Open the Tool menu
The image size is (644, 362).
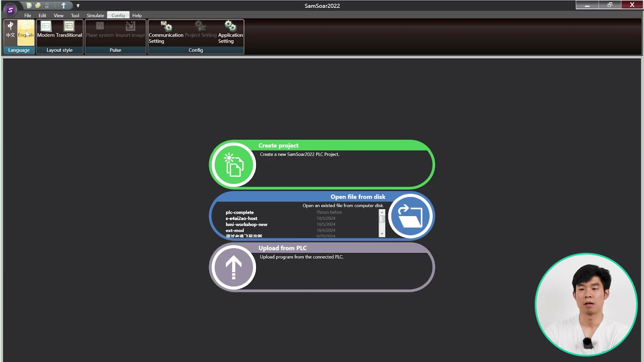point(75,15)
